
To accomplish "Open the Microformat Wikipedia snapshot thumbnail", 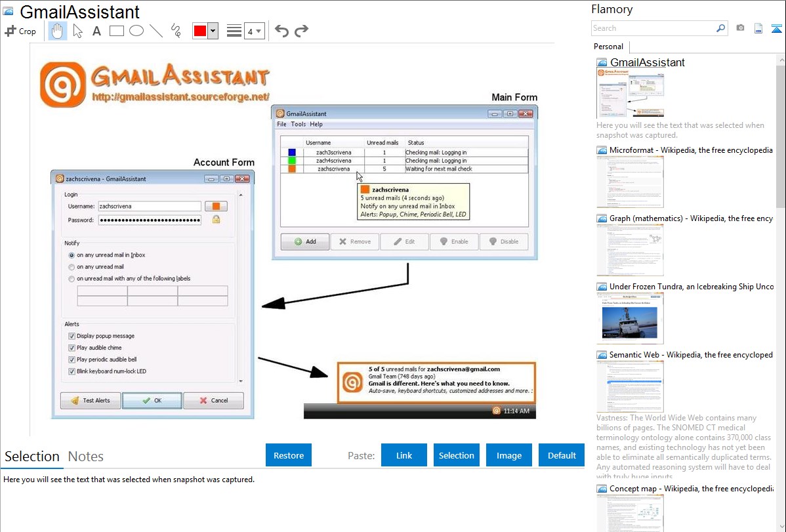I will point(630,182).
